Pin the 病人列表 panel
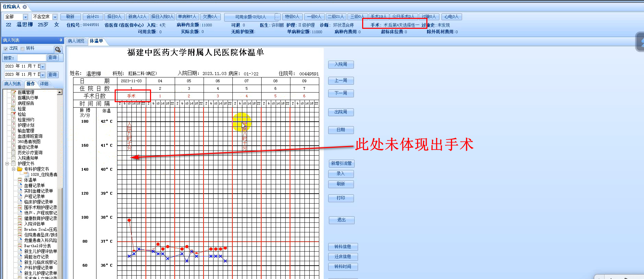 pyautogui.click(x=61, y=40)
